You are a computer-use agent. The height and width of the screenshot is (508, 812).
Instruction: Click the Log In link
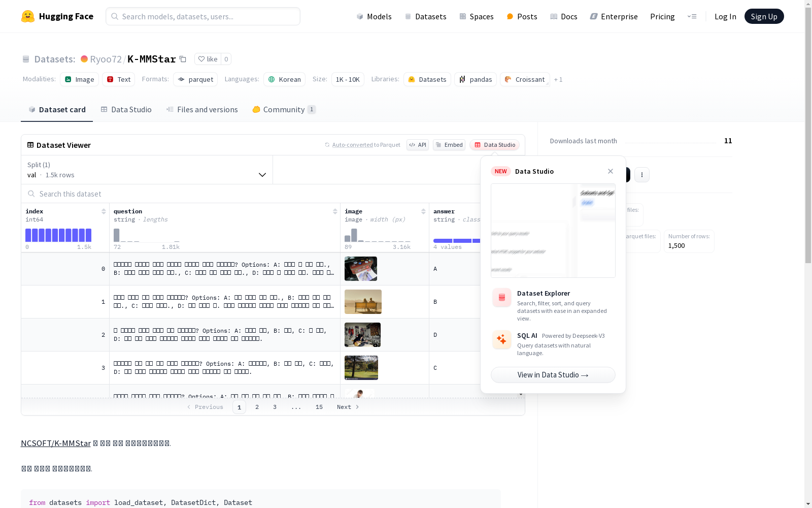click(x=725, y=16)
